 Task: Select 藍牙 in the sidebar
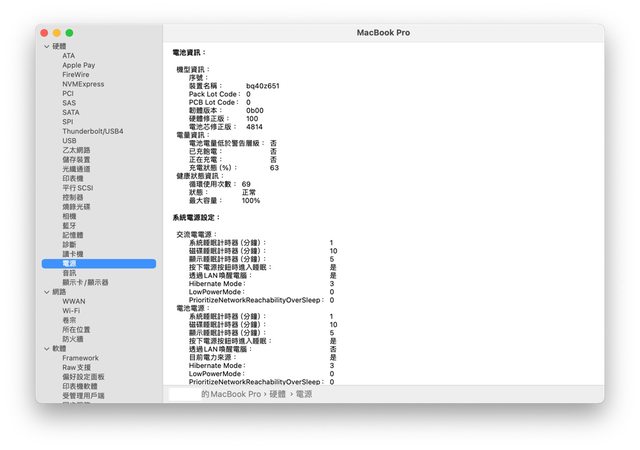click(x=69, y=226)
